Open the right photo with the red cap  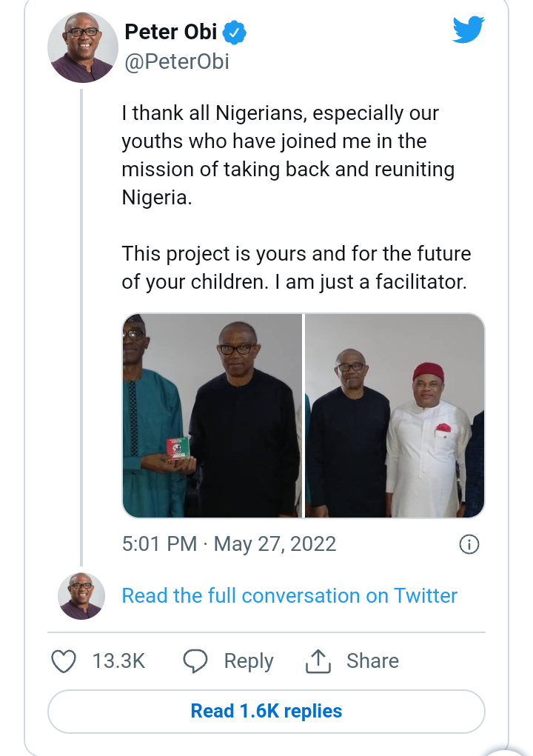(395, 415)
